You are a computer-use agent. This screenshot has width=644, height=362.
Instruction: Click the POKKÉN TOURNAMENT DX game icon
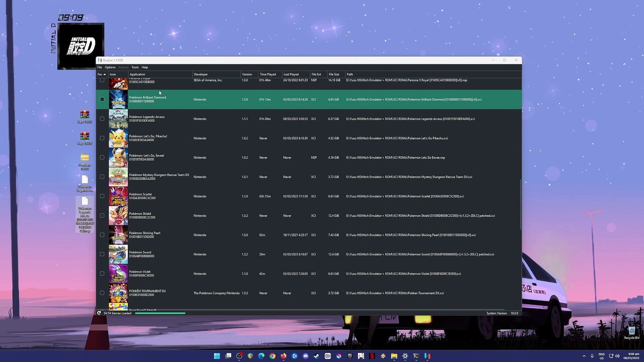point(118,293)
